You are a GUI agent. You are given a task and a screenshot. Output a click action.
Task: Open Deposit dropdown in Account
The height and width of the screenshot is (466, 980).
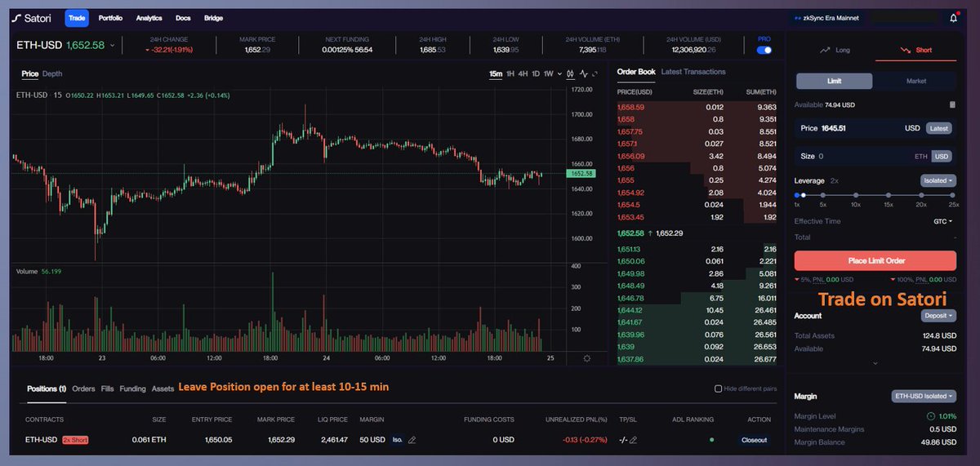(938, 315)
